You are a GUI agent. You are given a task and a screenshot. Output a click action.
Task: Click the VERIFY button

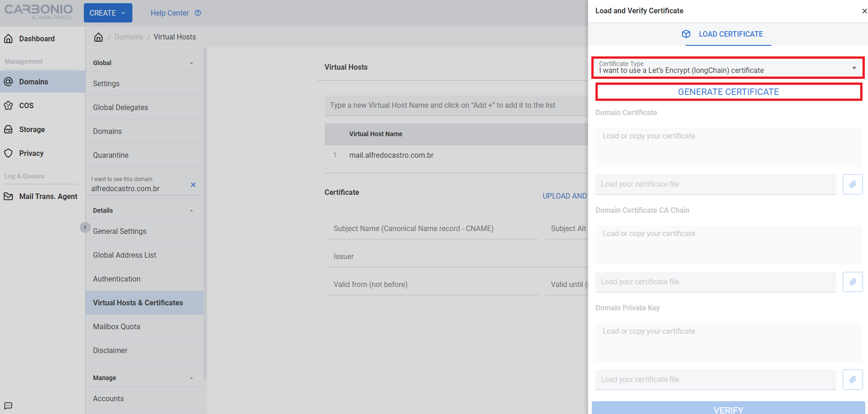728,408
